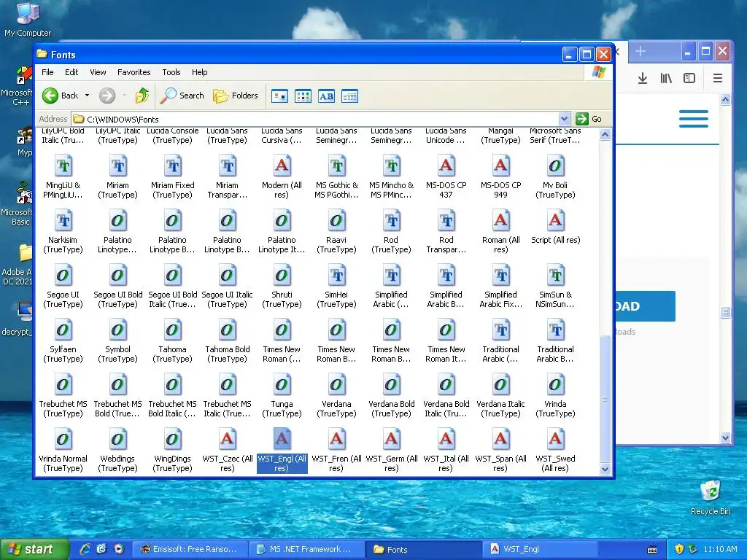Click the Roman (All res) font icon
The width and height of the screenshot is (747, 560).
click(x=500, y=220)
